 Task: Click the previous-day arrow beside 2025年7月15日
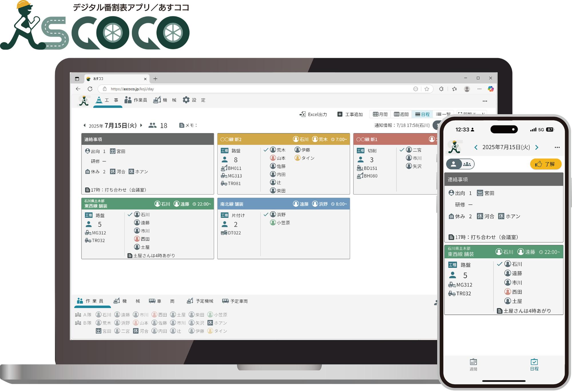(x=84, y=125)
